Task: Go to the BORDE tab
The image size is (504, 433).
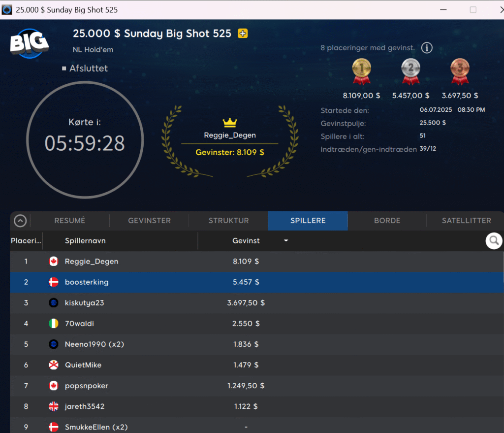Action: (x=387, y=221)
